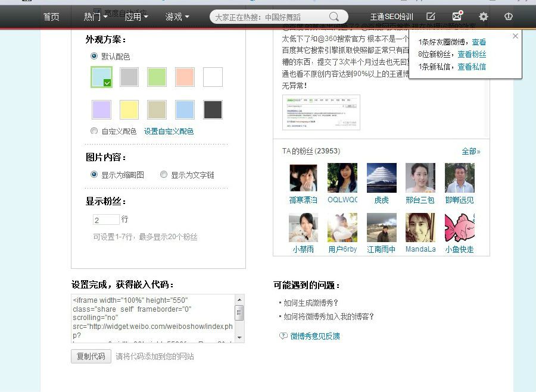Go to 首页 in the navigation bar
This screenshot has height=392, width=536.
(51, 17)
